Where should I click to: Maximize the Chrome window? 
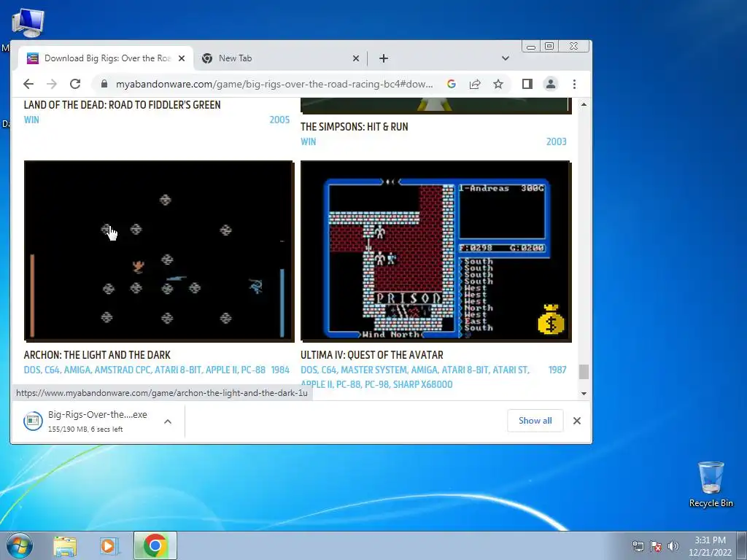tap(549, 46)
